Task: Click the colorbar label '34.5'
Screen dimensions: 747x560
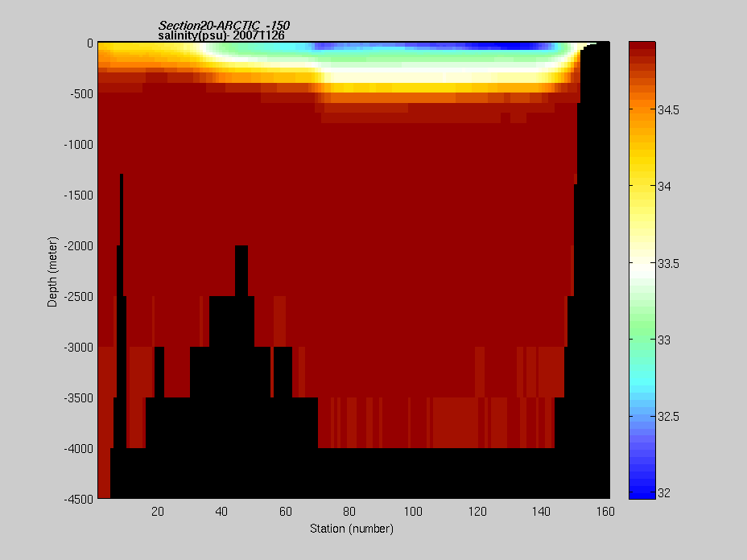Action: [668, 110]
